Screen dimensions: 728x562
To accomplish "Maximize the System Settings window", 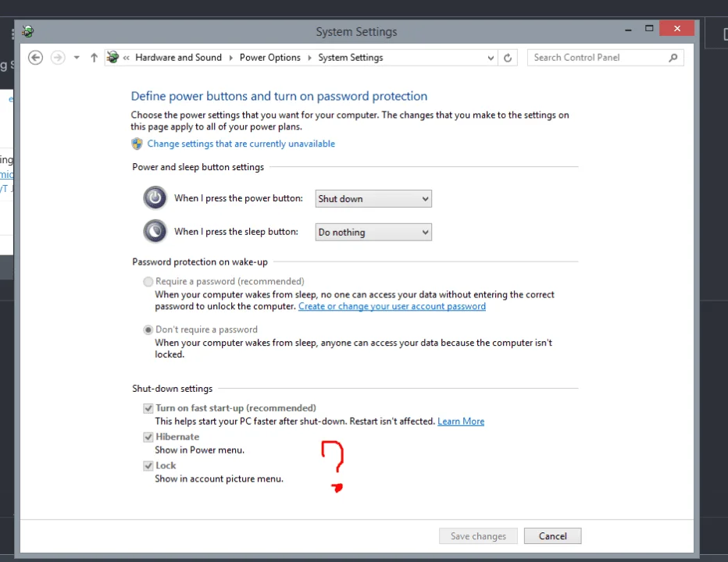I will pyautogui.click(x=649, y=29).
